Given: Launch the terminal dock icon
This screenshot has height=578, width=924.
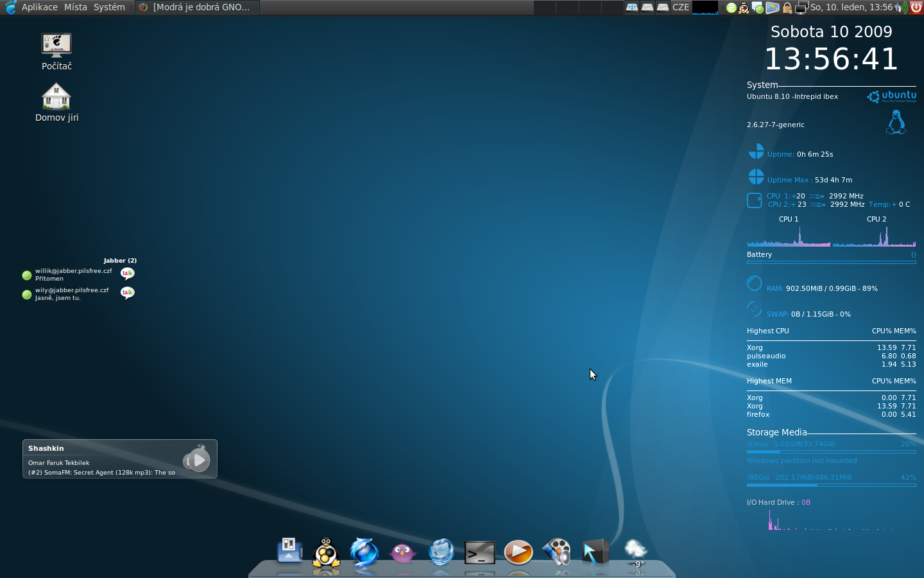Looking at the screenshot, I should tap(480, 552).
